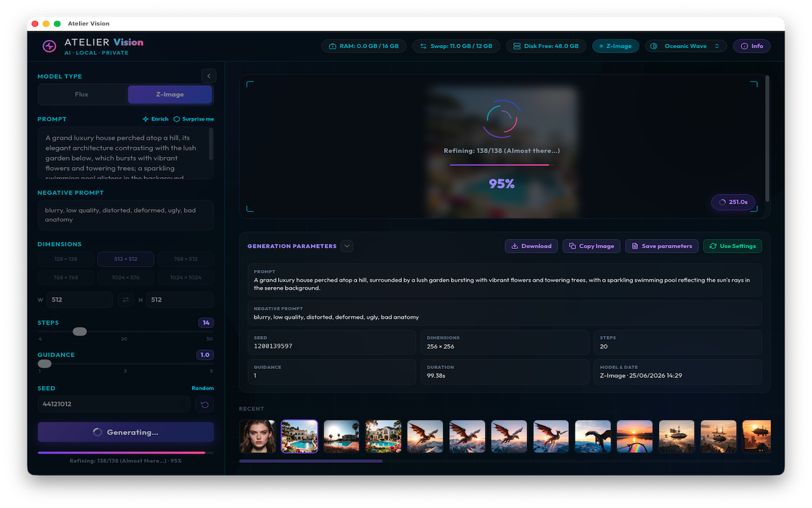Viewport: 812px width, 508px height.
Task: Click the Guidance badge showing 1.0
Action: tap(205, 355)
